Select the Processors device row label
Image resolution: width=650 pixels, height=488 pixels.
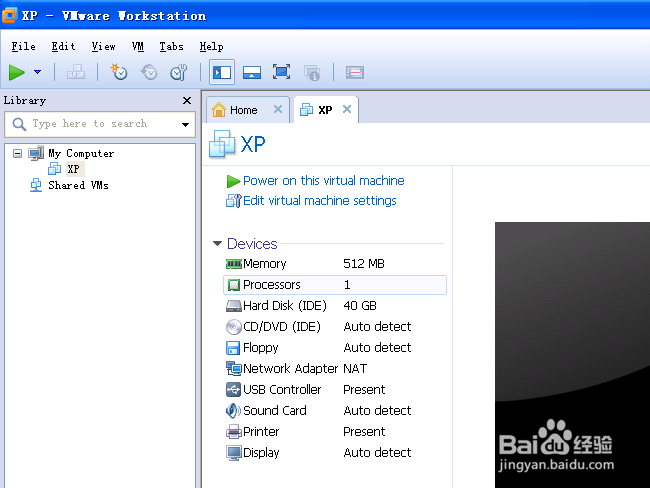(x=272, y=285)
